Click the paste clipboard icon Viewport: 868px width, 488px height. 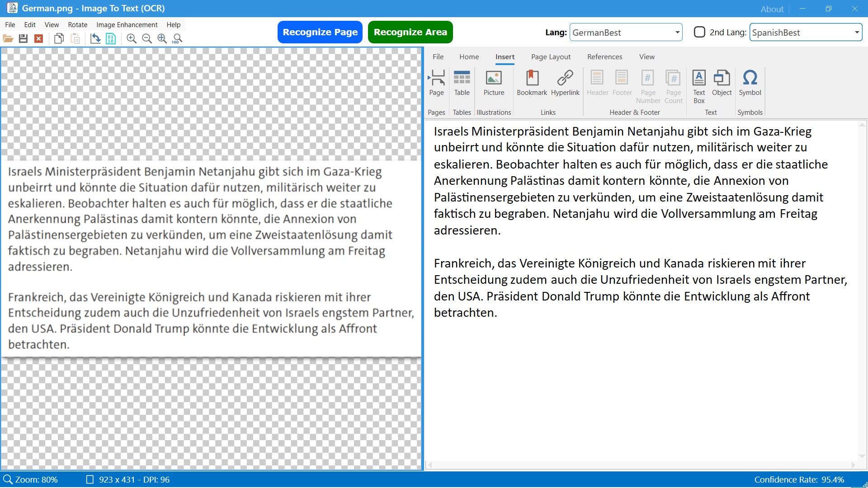point(75,39)
